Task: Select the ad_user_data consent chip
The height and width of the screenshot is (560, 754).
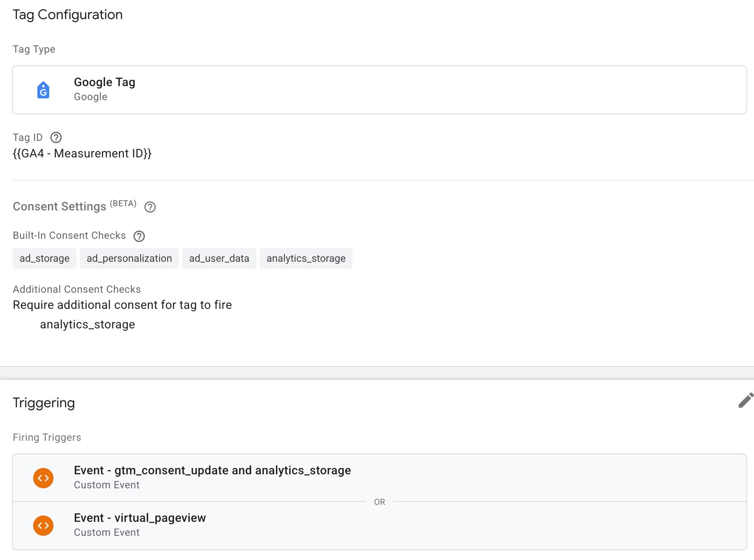Action: 219,258
